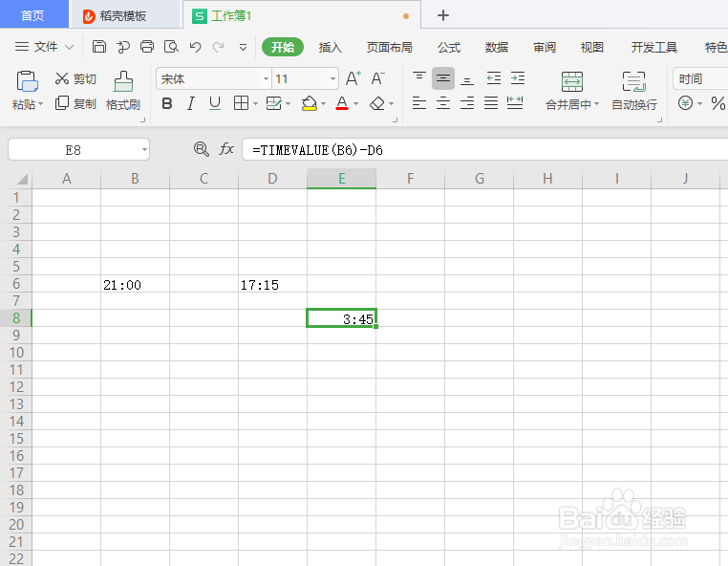The height and width of the screenshot is (566, 728).
Task: Align text right horizontally
Action: click(x=466, y=102)
